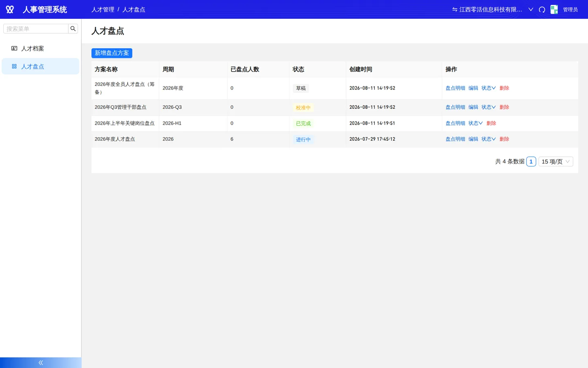This screenshot has width=588, height=368.
Task: Click 删除 for 2026年上半年关键岗位盘点 row
Action: (491, 123)
